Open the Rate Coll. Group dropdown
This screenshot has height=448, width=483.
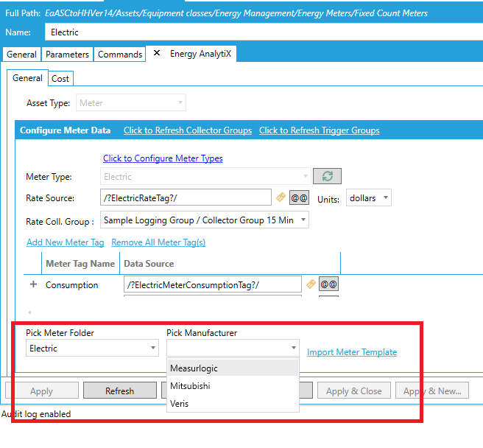[x=204, y=220]
